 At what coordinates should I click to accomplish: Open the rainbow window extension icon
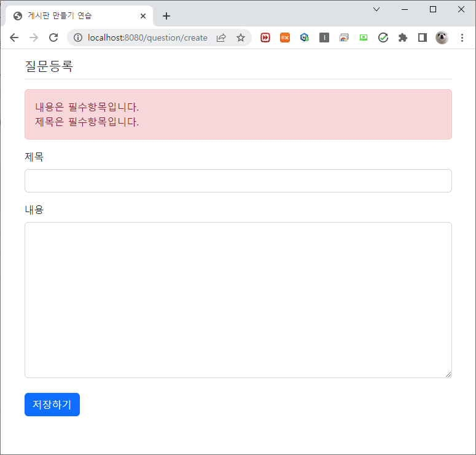click(x=344, y=38)
